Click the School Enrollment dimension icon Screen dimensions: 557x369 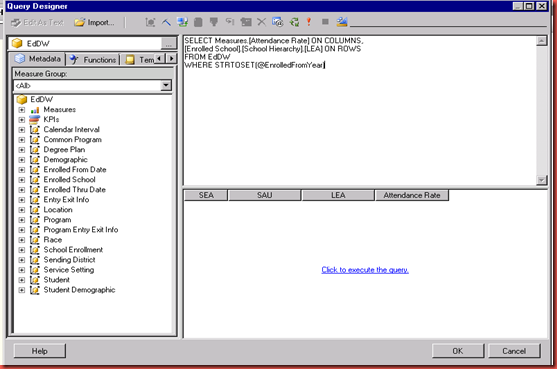[x=34, y=250]
